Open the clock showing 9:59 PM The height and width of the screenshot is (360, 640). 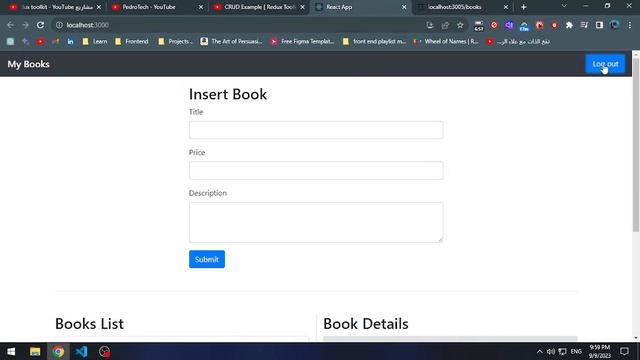point(600,351)
